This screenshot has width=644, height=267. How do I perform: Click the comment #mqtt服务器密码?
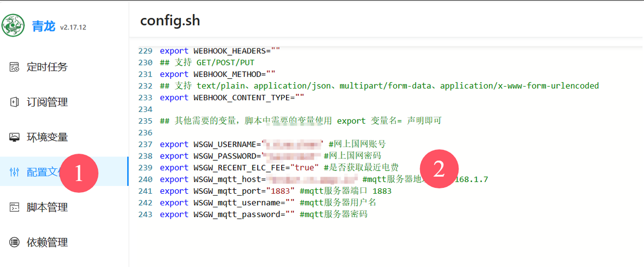[334, 215]
